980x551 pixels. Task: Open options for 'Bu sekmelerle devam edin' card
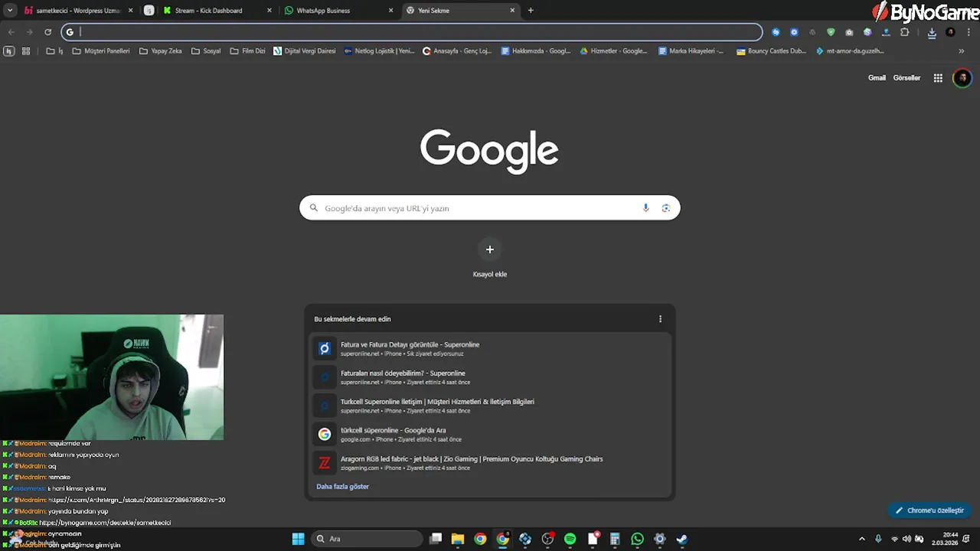coord(660,319)
